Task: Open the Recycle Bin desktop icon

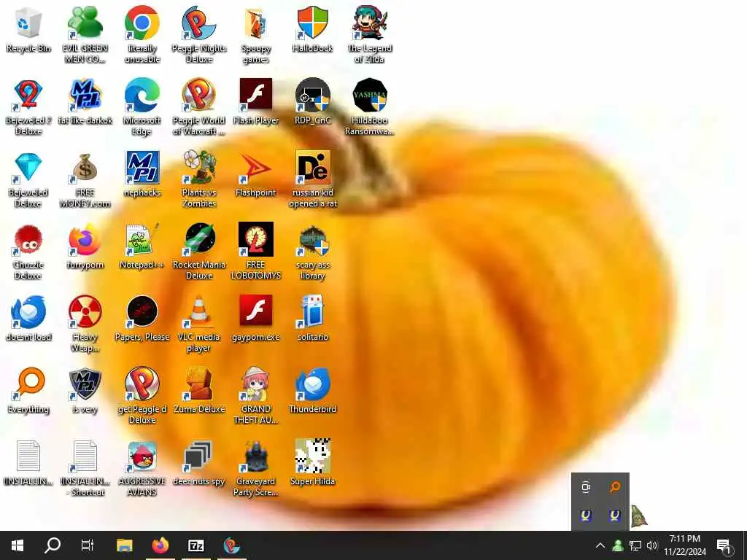Action: pyautogui.click(x=28, y=29)
